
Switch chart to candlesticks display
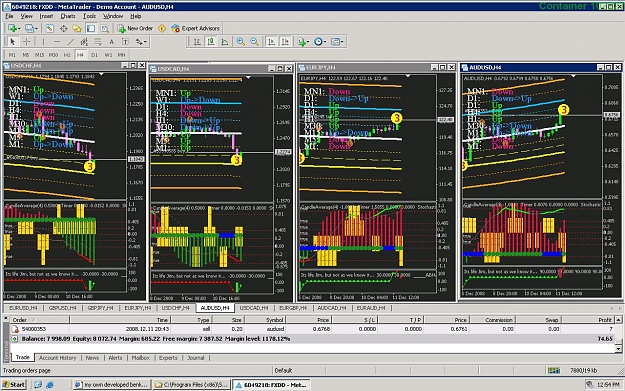[x=211, y=41]
